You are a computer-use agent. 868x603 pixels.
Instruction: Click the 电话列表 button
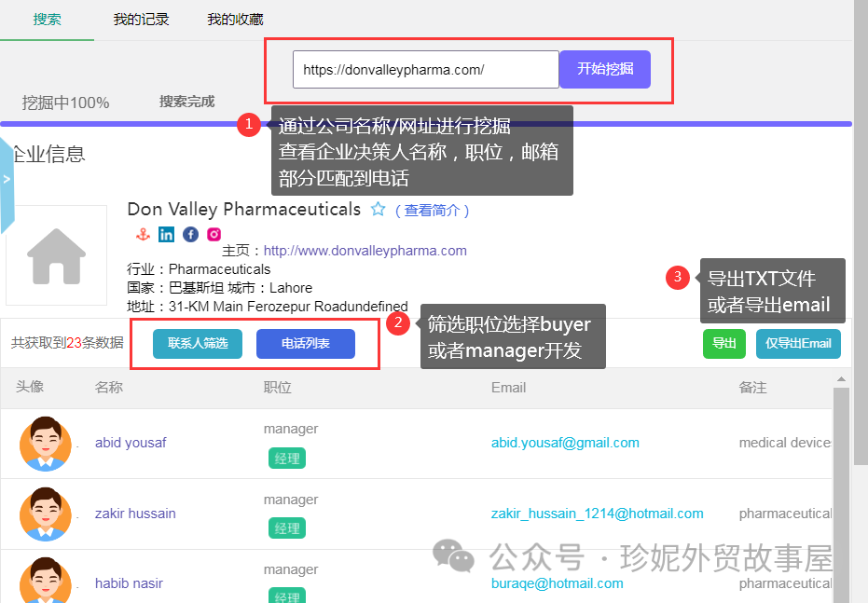pyautogui.click(x=306, y=344)
